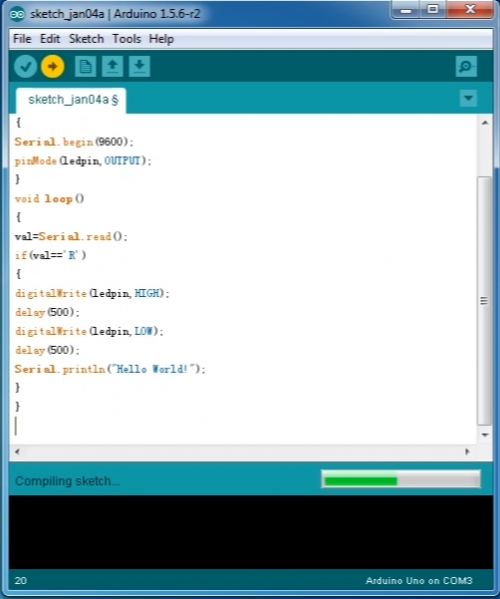500x599 pixels.
Task: Click the Upload arrow icon
Action: click(x=53, y=66)
